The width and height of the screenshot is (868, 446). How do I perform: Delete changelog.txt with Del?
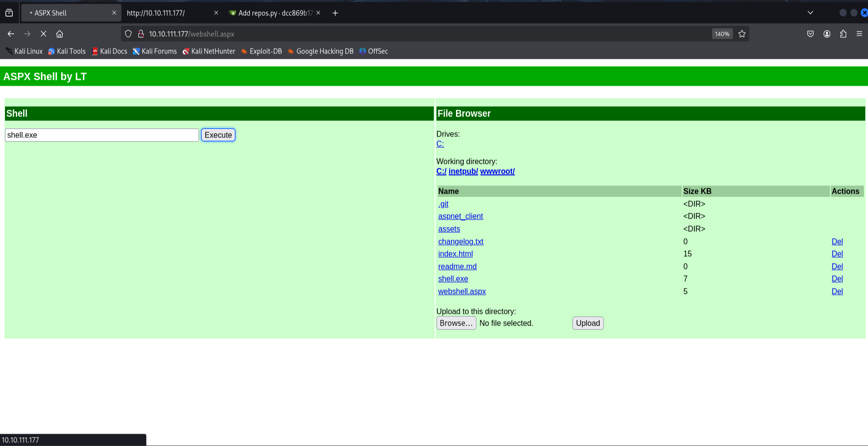pyautogui.click(x=837, y=242)
